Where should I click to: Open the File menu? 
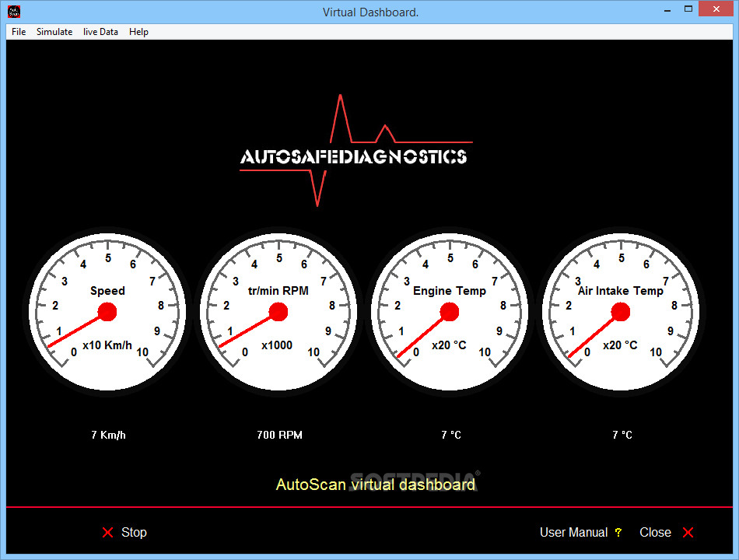pos(18,32)
